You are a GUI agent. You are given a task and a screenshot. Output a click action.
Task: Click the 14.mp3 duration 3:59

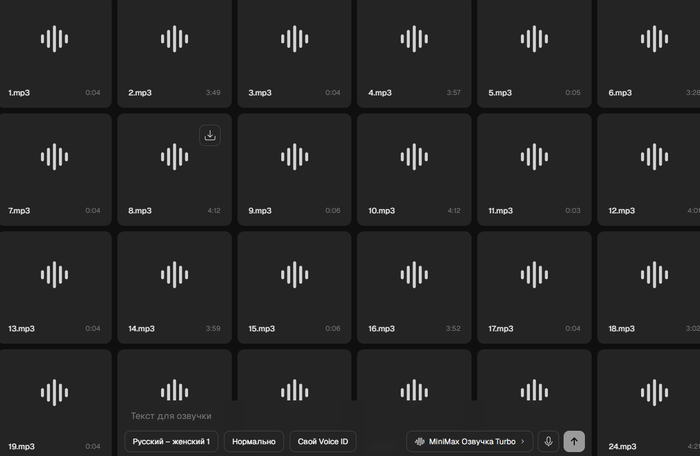pos(213,328)
